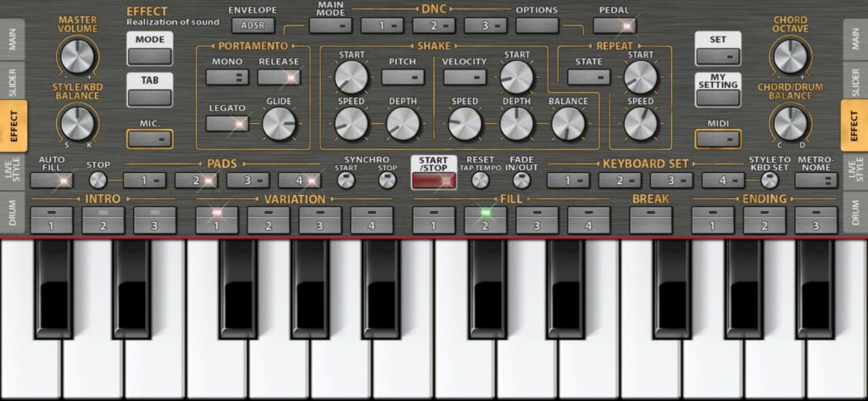Screen dimensions: 868x401
Task: Click the velocity START knob in Shake
Action: (516, 77)
